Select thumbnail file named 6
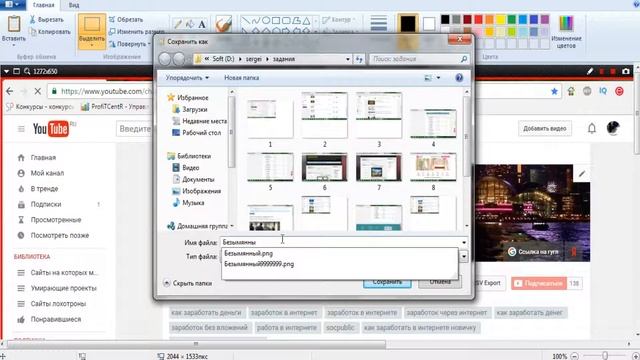This screenshot has width=640, height=360. pos(324,171)
